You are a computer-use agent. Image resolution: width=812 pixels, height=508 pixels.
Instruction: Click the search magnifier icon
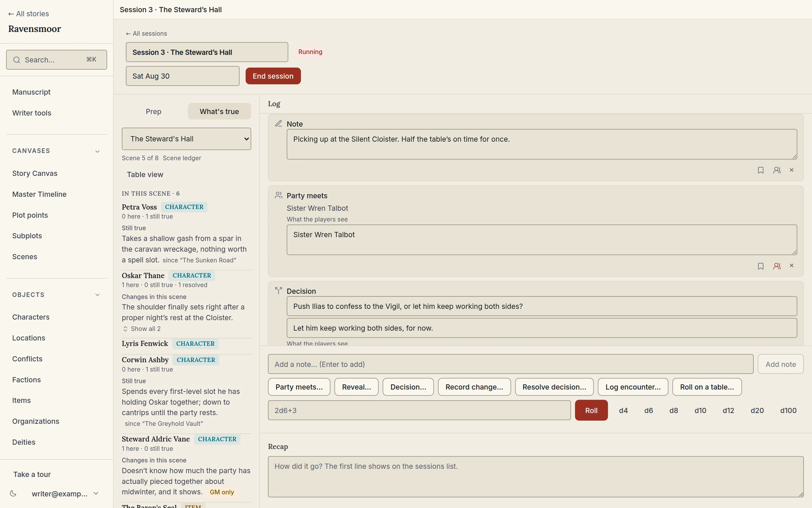[x=17, y=60]
